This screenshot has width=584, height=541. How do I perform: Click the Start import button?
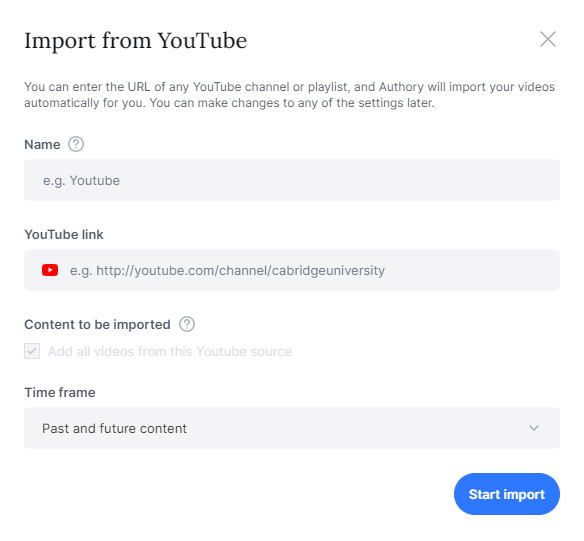pos(507,494)
